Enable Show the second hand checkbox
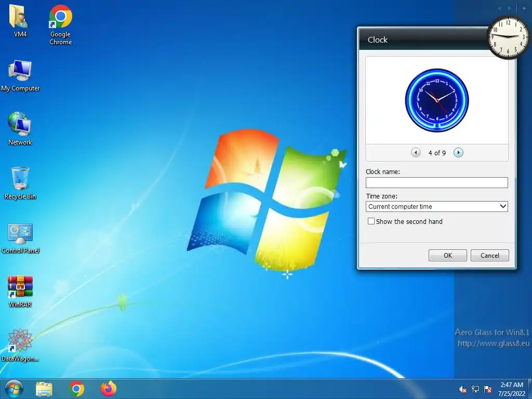Image resolution: width=532 pixels, height=399 pixels. 371,221
